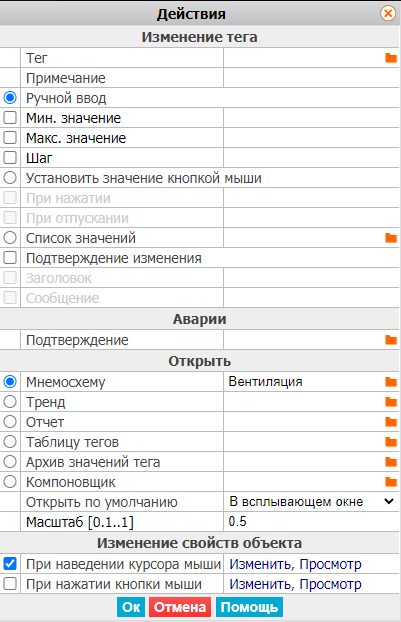Screen dimensions: 401x622
Task: Enable the Мин. значение checkbox
Action: click(x=10, y=118)
